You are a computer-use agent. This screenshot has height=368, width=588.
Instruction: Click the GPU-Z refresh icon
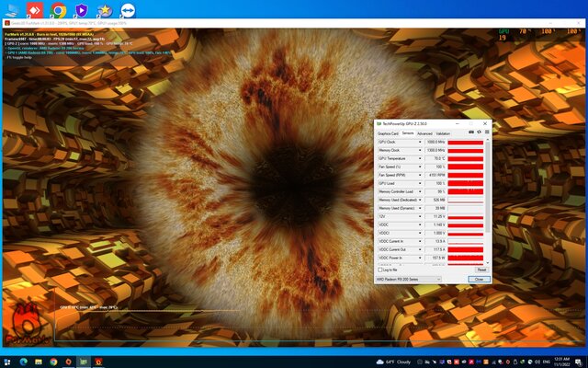pyautogui.click(x=478, y=133)
